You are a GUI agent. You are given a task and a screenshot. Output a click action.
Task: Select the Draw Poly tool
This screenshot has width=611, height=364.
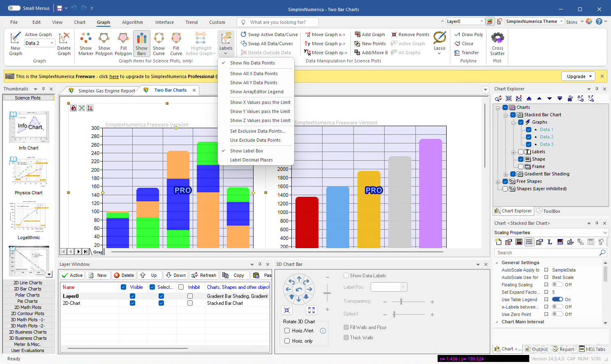coord(468,35)
